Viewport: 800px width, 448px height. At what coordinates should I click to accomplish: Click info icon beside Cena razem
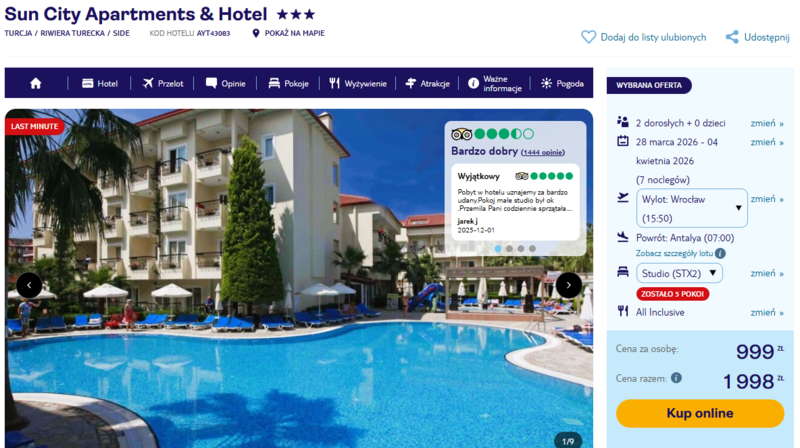click(x=676, y=378)
